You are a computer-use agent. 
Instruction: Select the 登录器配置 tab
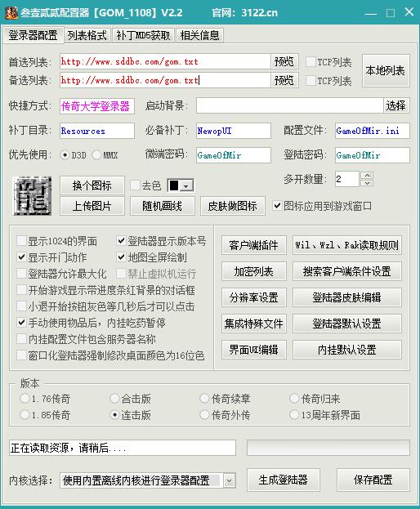(x=34, y=35)
